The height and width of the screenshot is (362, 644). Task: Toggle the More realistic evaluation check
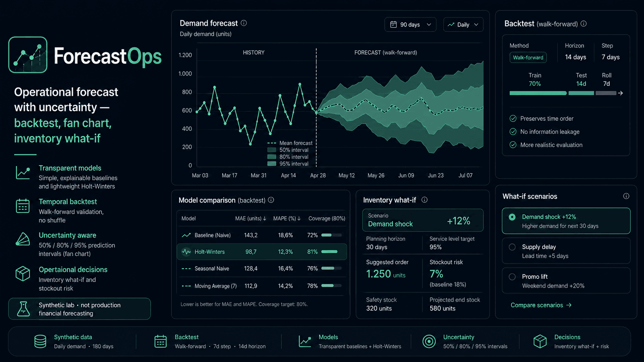(513, 145)
